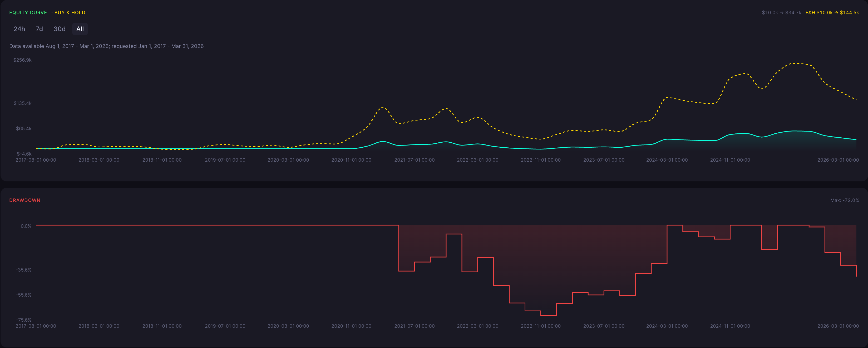Click the -75.6% drawdown axis label
868x348 pixels.
pyautogui.click(x=24, y=320)
